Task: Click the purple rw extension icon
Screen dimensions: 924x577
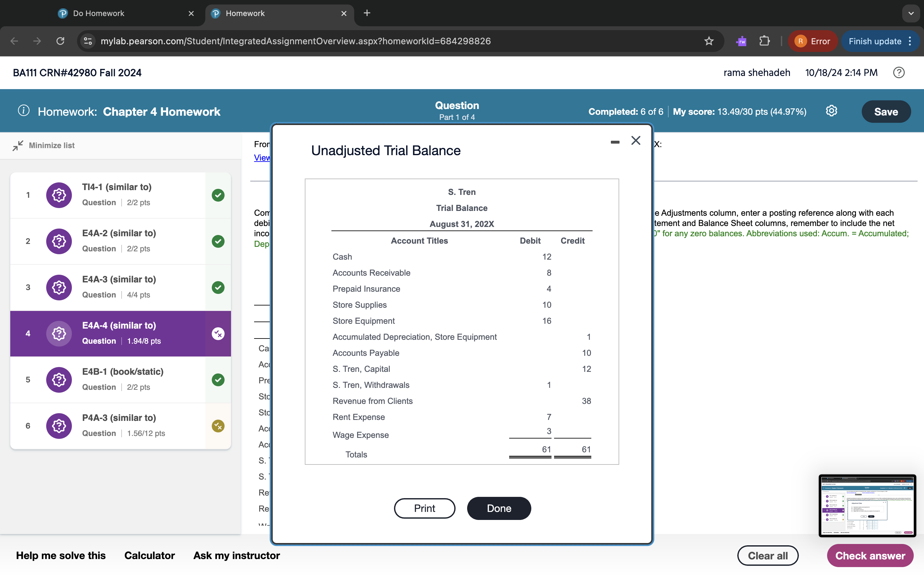Action: point(741,41)
